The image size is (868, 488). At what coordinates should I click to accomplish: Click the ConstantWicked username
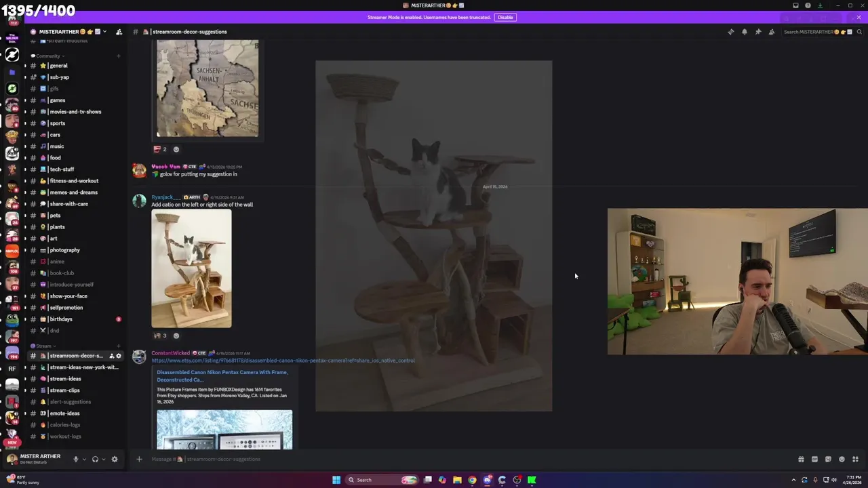[170, 353]
